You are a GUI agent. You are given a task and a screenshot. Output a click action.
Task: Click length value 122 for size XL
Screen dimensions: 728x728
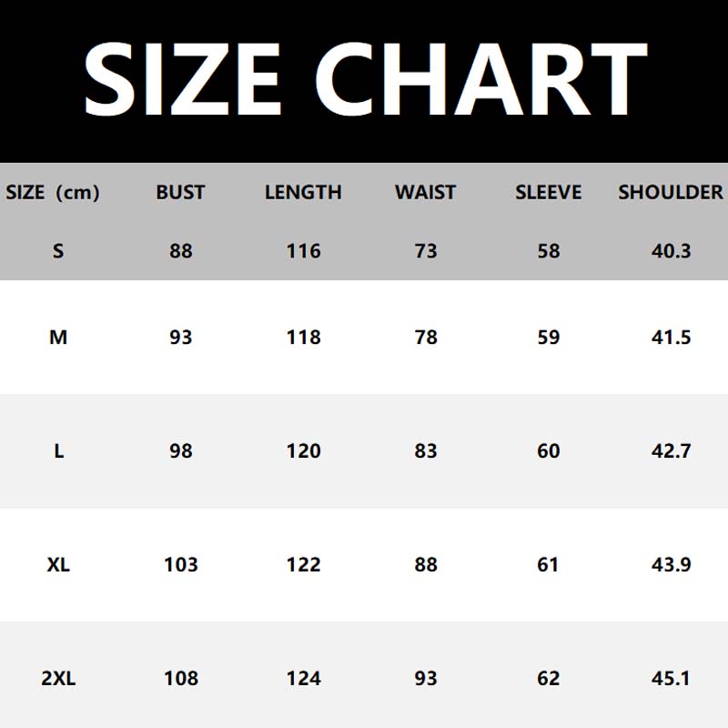pos(303,564)
